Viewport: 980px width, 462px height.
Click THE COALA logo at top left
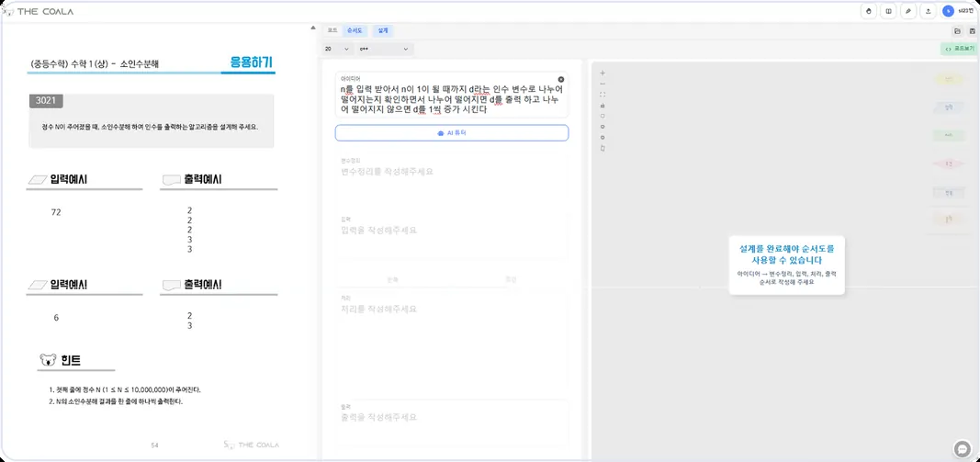click(x=38, y=11)
